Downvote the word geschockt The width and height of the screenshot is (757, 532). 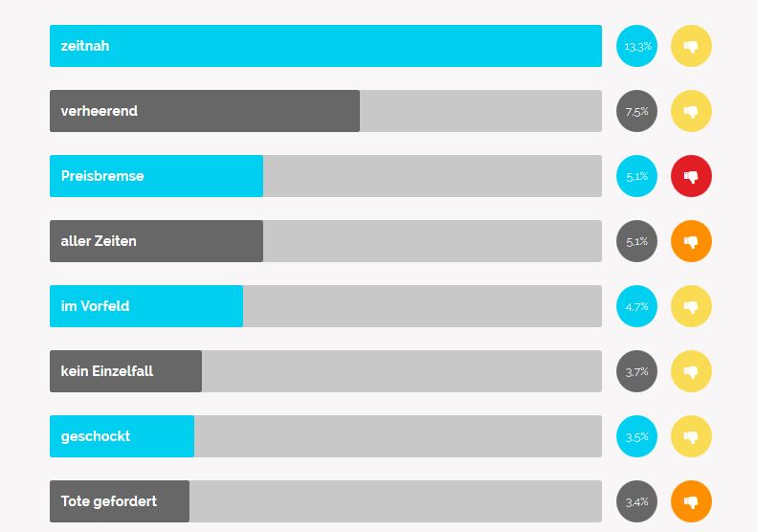691,436
